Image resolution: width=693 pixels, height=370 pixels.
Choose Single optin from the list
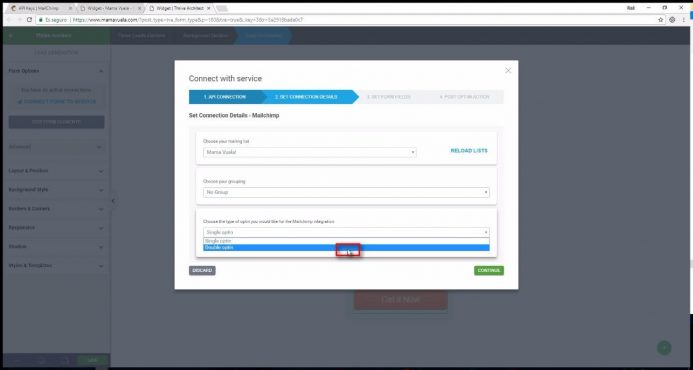point(346,241)
